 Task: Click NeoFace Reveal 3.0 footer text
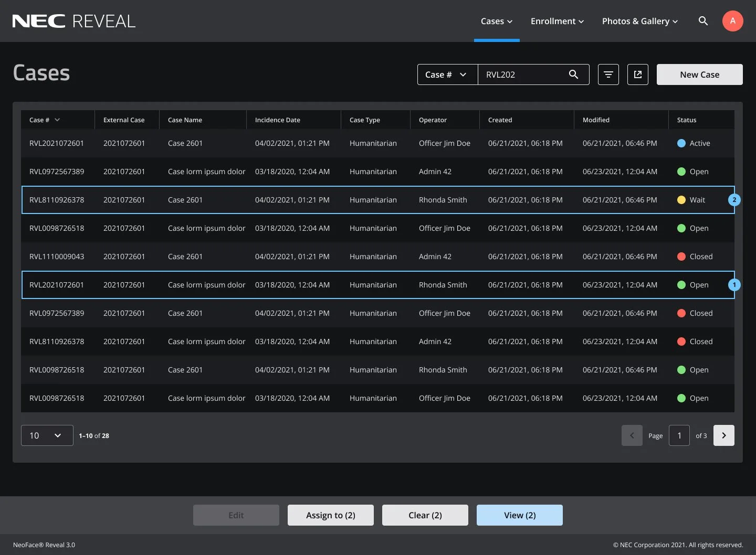click(x=44, y=545)
